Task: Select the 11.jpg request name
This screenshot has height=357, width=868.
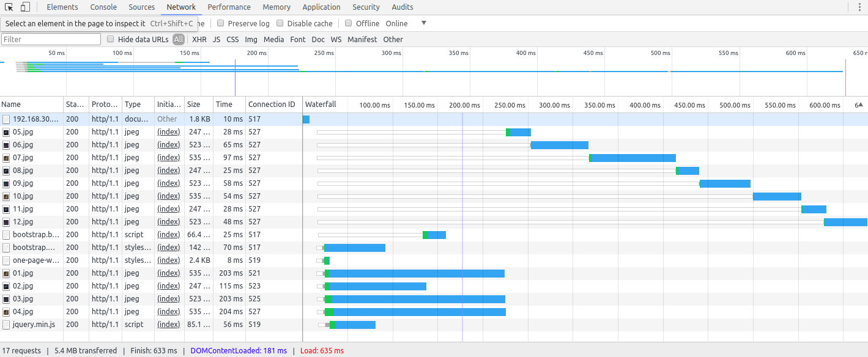Action: pos(23,209)
